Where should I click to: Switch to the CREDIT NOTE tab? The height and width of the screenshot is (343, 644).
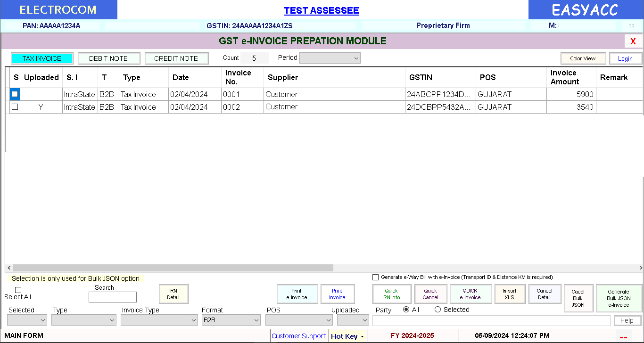coord(176,58)
